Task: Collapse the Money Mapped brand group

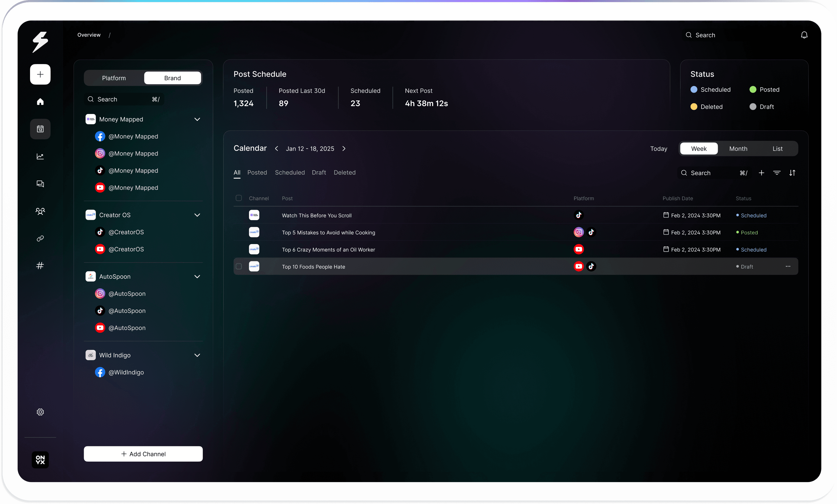Action: (197, 119)
